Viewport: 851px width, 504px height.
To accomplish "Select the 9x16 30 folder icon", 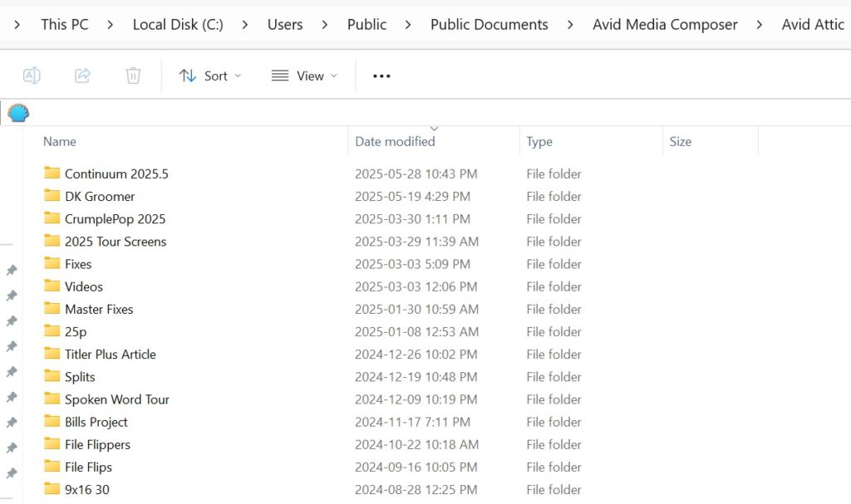I will pos(52,488).
